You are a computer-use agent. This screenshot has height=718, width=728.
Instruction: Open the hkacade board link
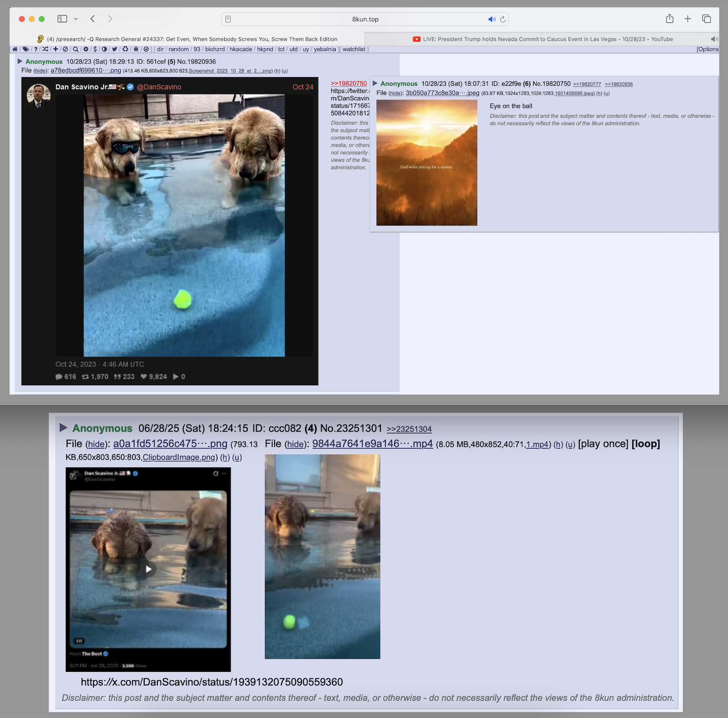241,49
